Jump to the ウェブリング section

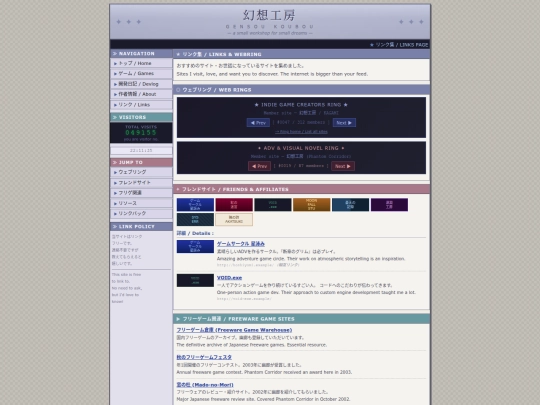point(141,172)
